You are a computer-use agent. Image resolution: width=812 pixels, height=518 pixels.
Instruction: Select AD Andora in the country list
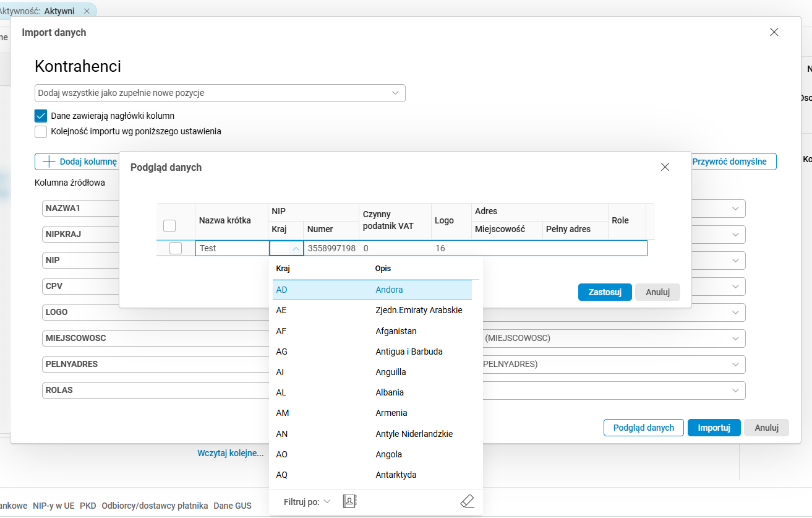click(x=372, y=290)
